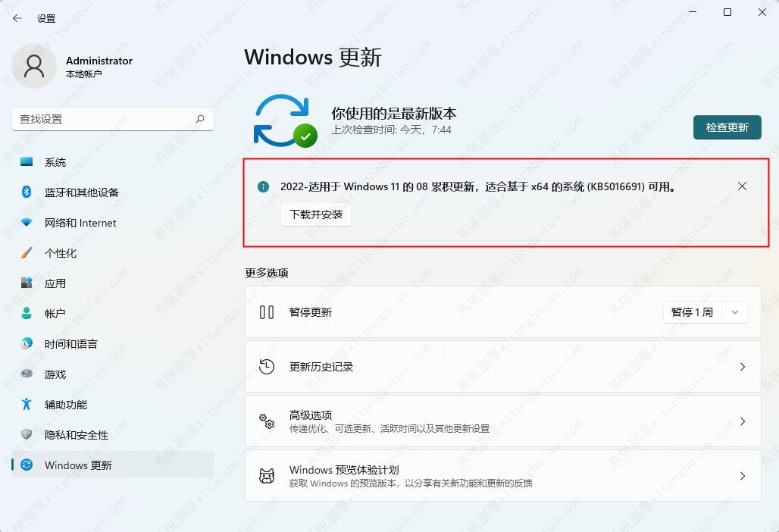Dismiss the KB5016691 update notice with X
This screenshot has height=532, width=779.
pos(743,186)
